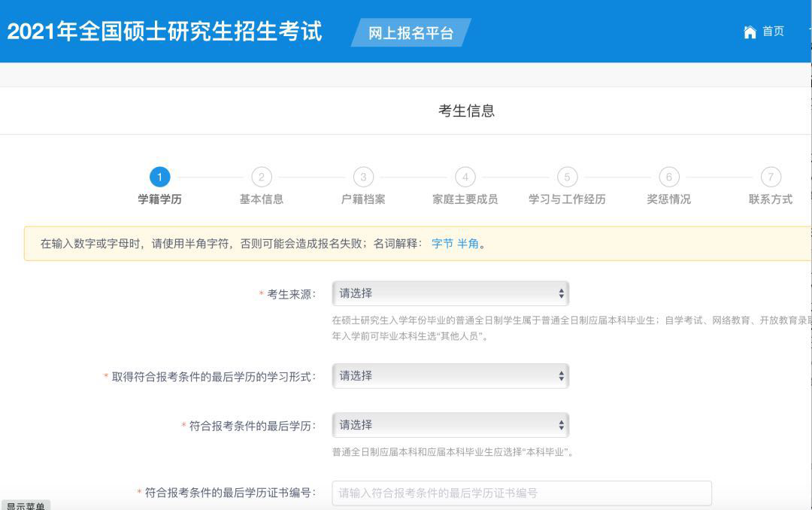Open the 取得符合报考条件的最后学历的学习形式 dropdown

click(450, 375)
